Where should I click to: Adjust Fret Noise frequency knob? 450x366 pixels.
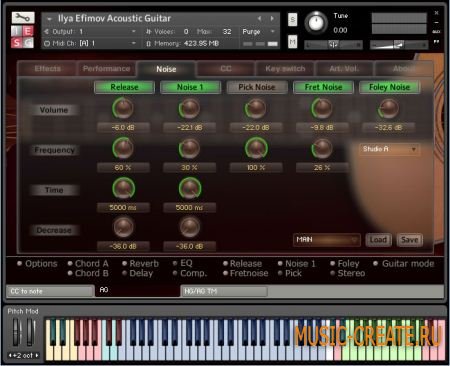pyautogui.click(x=322, y=148)
